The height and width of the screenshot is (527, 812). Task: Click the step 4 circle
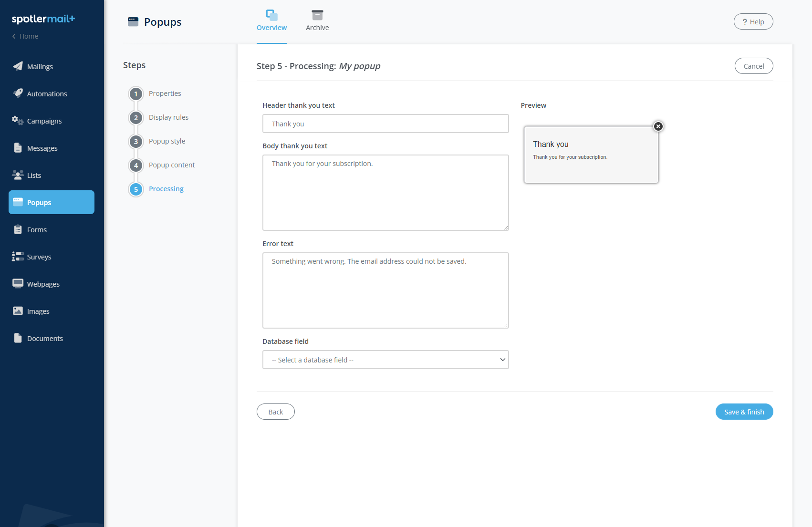point(136,165)
